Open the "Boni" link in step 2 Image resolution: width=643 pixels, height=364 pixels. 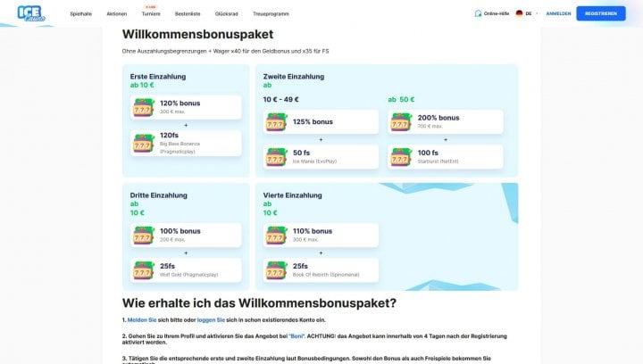[296, 336]
